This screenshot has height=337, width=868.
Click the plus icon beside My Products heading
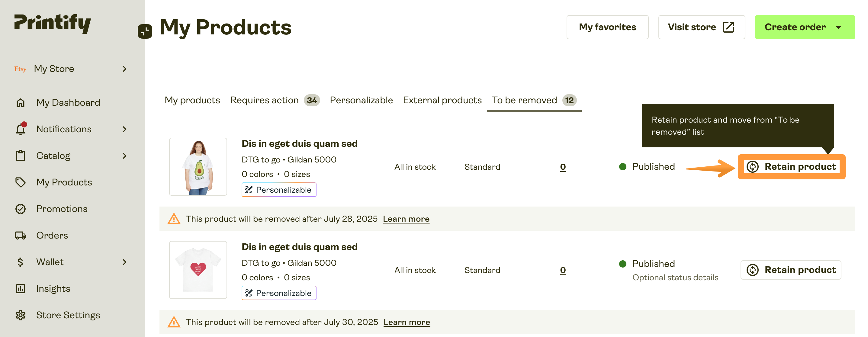(145, 32)
